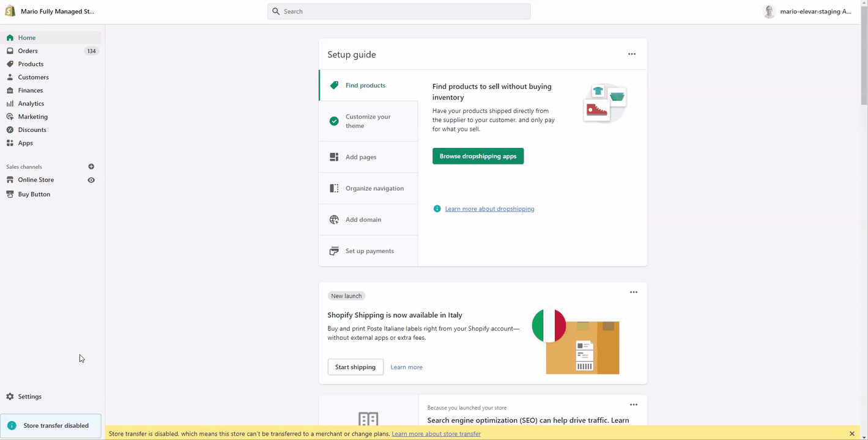The width and height of the screenshot is (868, 440).
Task: Click the Store transfer disabled info icon
Action: (12, 425)
